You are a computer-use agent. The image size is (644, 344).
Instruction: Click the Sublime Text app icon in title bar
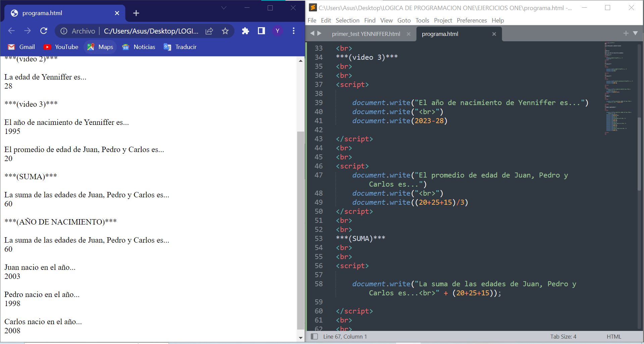(x=313, y=7)
